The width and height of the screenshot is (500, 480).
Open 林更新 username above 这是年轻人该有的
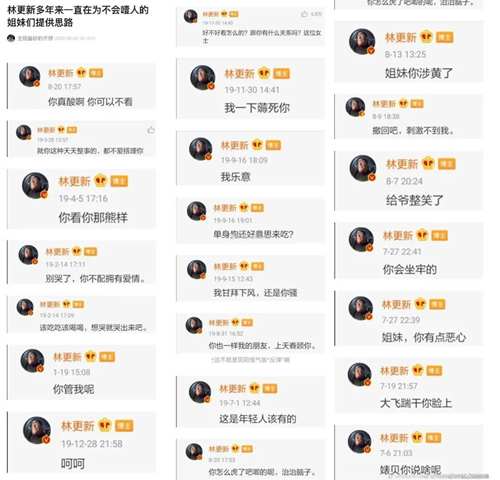232,388
